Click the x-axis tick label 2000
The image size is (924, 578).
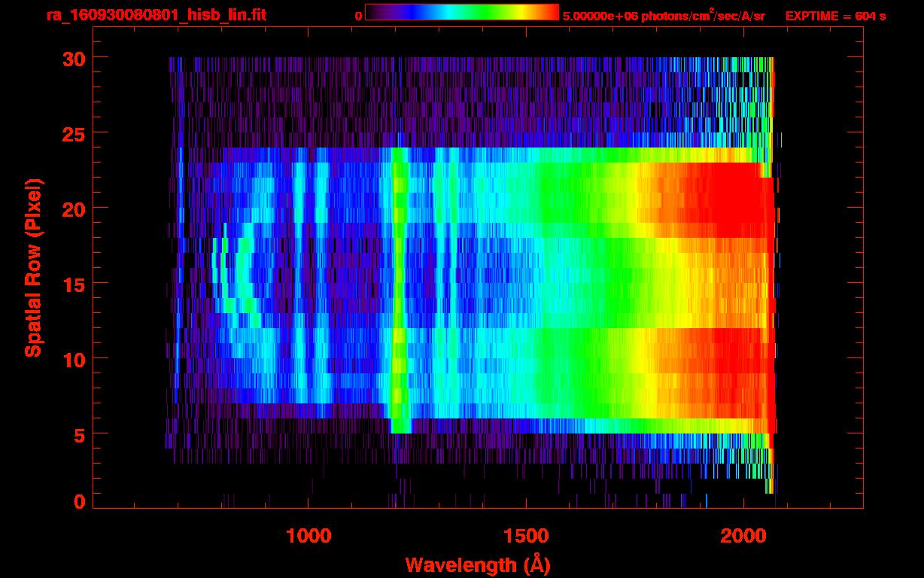click(742, 536)
